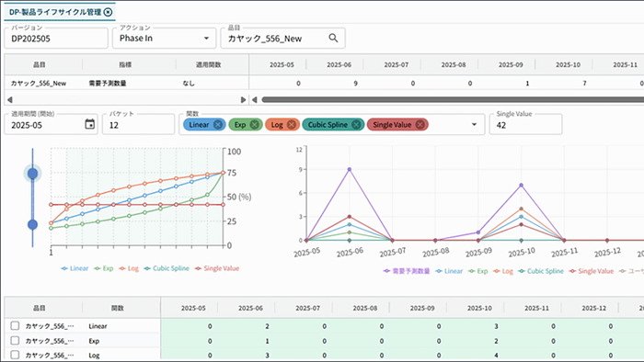Toggle Single Value in right chart legend
Screen dimensions: 644x362
tap(592, 271)
